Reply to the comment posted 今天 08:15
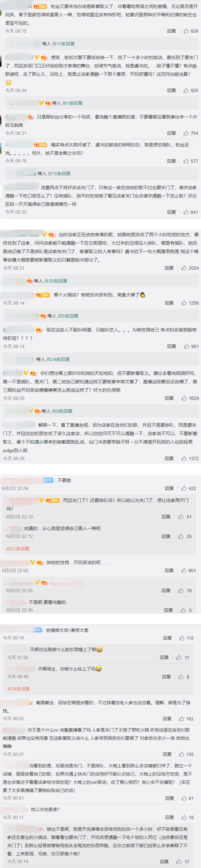The width and height of the screenshot is (201, 868). 171,31
